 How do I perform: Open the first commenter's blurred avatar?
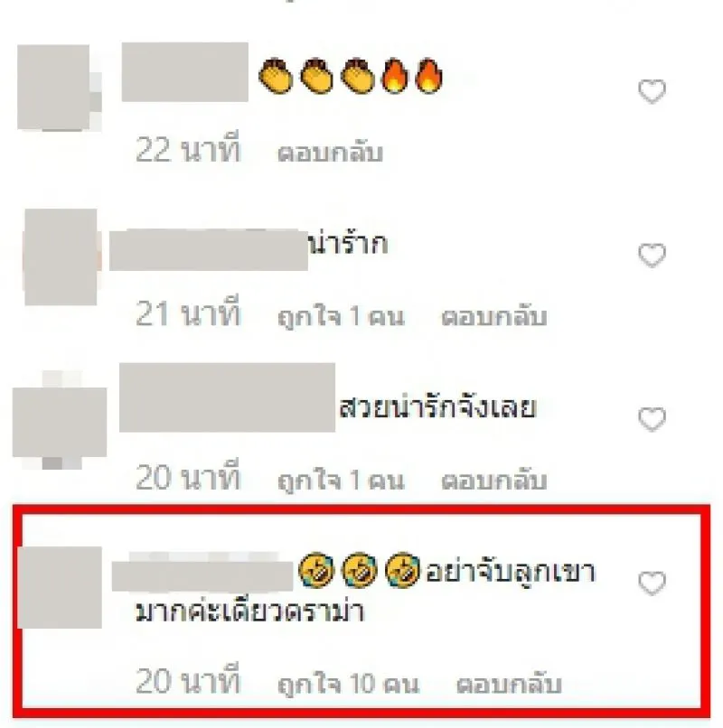click(59, 88)
